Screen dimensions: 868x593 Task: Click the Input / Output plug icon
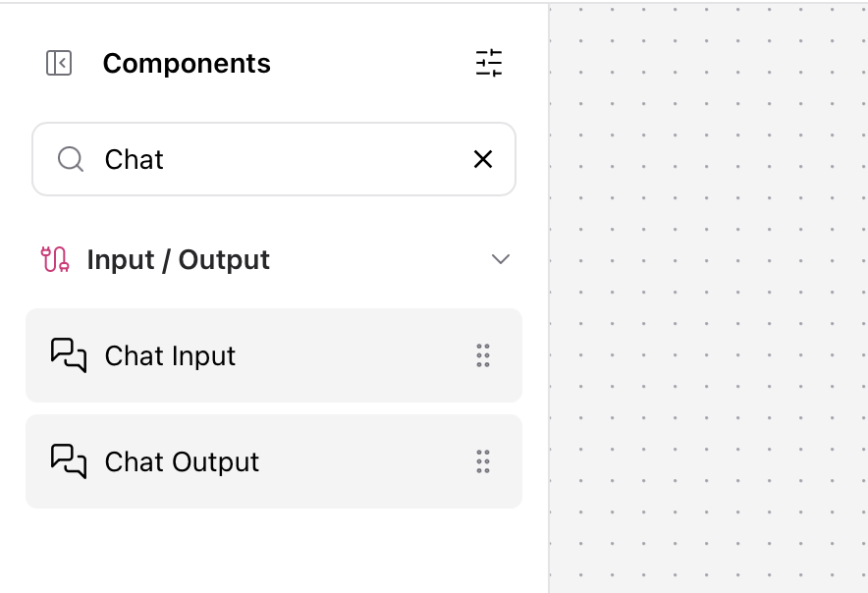tap(56, 259)
